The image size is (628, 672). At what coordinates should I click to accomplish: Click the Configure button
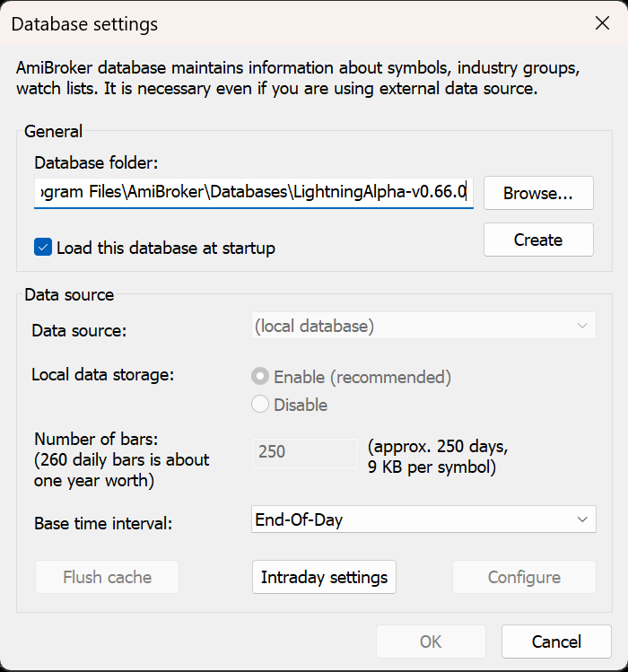pyautogui.click(x=524, y=577)
